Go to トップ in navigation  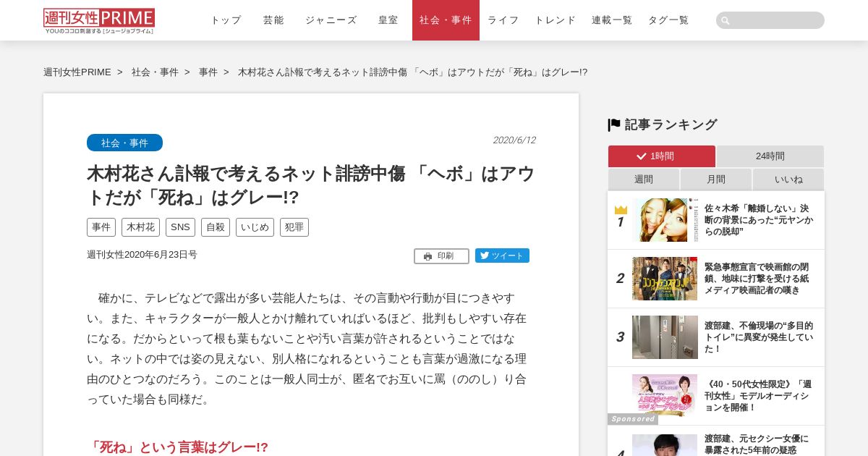tap(226, 20)
